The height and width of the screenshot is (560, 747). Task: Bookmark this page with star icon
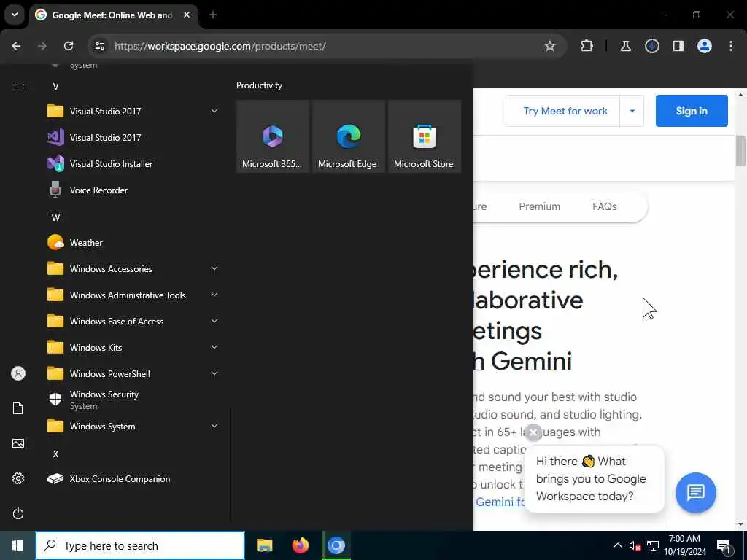pos(550,46)
